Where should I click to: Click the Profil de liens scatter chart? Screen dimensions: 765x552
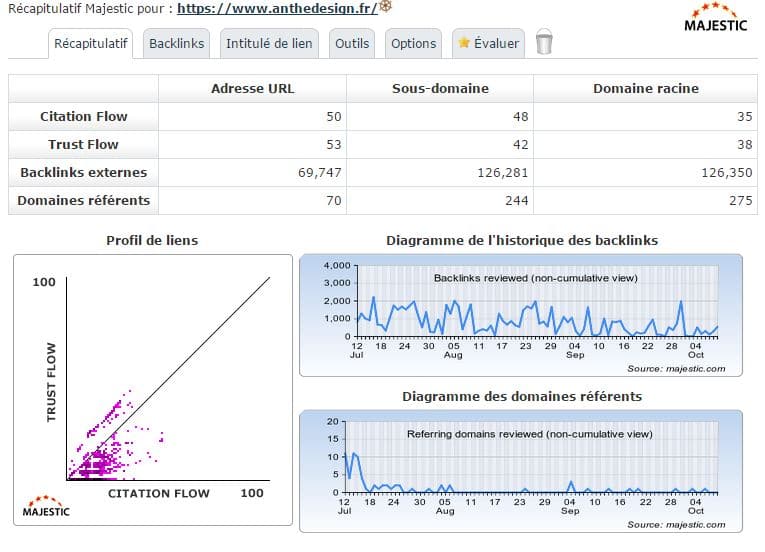(x=153, y=389)
